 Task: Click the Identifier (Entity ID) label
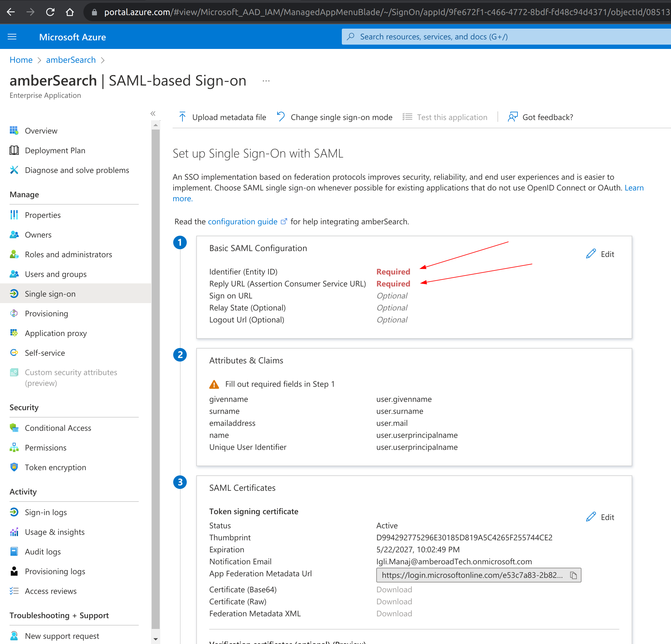click(243, 271)
